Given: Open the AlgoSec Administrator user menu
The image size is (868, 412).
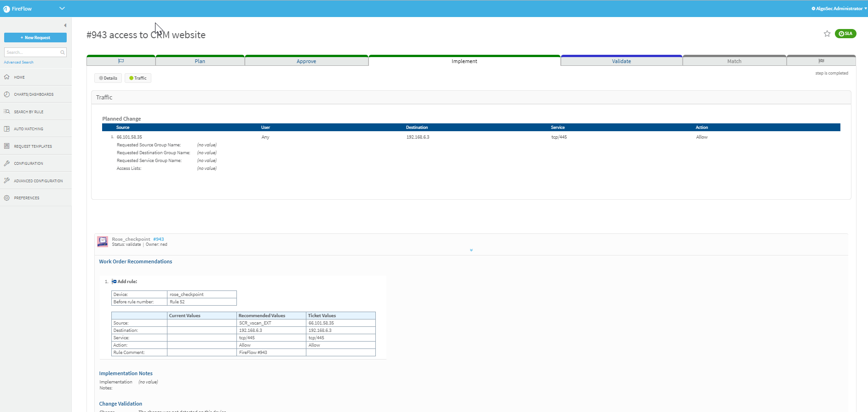Looking at the screenshot, I should (x=839, y=8).
